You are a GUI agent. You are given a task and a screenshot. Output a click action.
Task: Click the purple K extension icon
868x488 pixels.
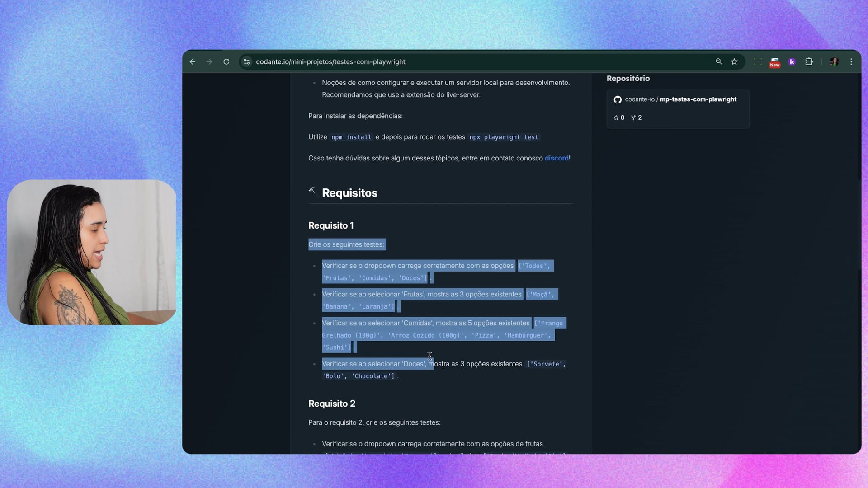[x=792, y=62]
